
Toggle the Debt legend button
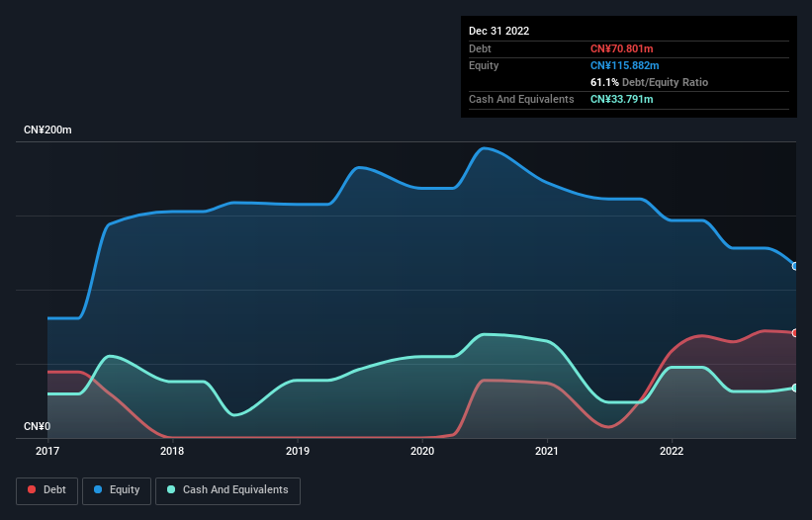pyautogui.click(x=47, y=490)
